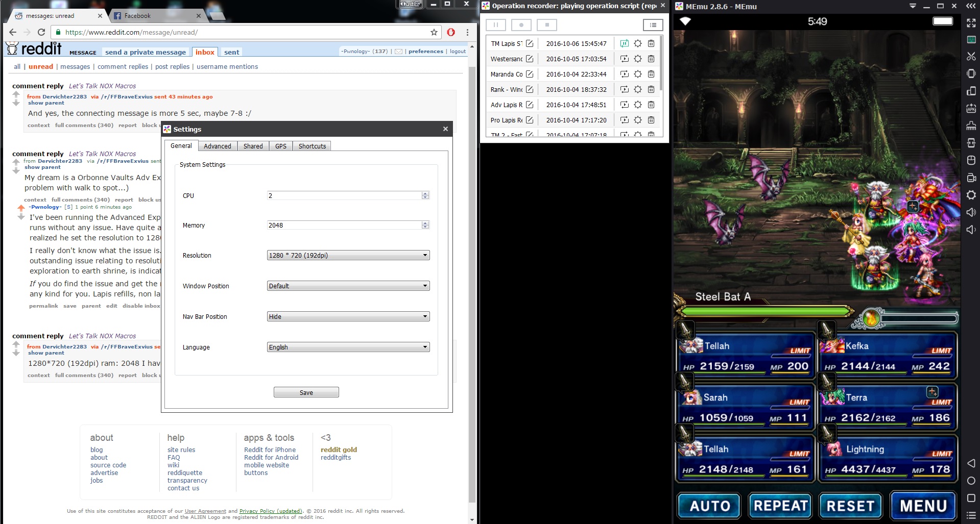Run the MEmu cleaner broom tool
Viewport: 980px width, 524px height.
pyautogui.click(x=971, y=126)
